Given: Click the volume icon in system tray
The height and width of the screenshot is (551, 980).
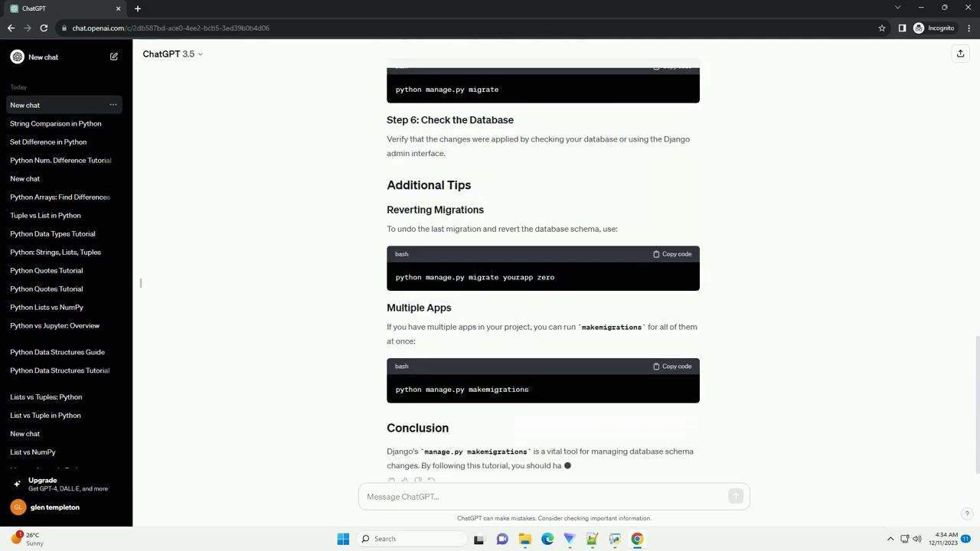Looking at the screenshot, I should coord(917,539).
